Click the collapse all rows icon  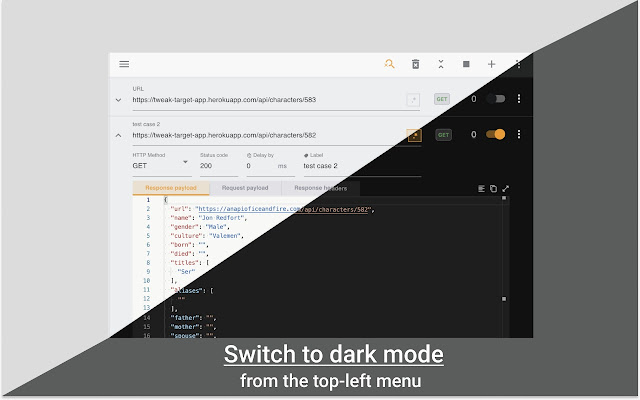click(x=441, y=64)
